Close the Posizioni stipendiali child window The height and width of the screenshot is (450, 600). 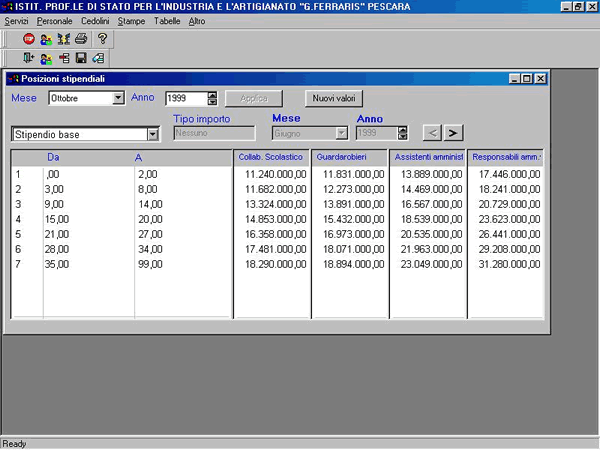540,79
